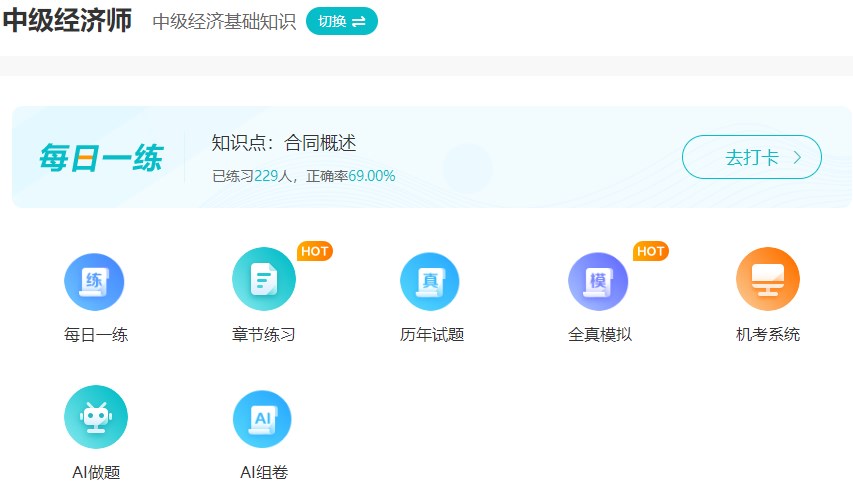Click the swap arrows icon in 切换 button
Viewport: 853px width, 500px height.
359,22
